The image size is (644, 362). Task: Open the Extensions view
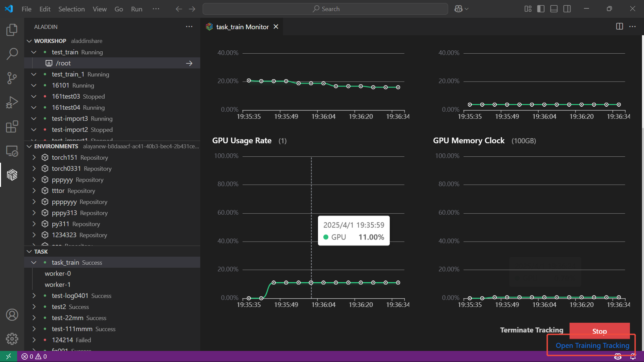(12, 127)
